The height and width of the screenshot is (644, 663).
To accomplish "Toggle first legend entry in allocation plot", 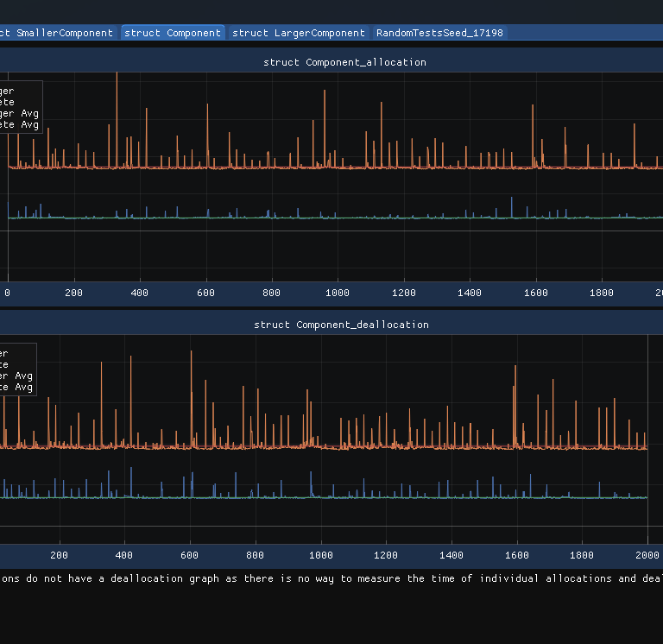I will 7,91.
